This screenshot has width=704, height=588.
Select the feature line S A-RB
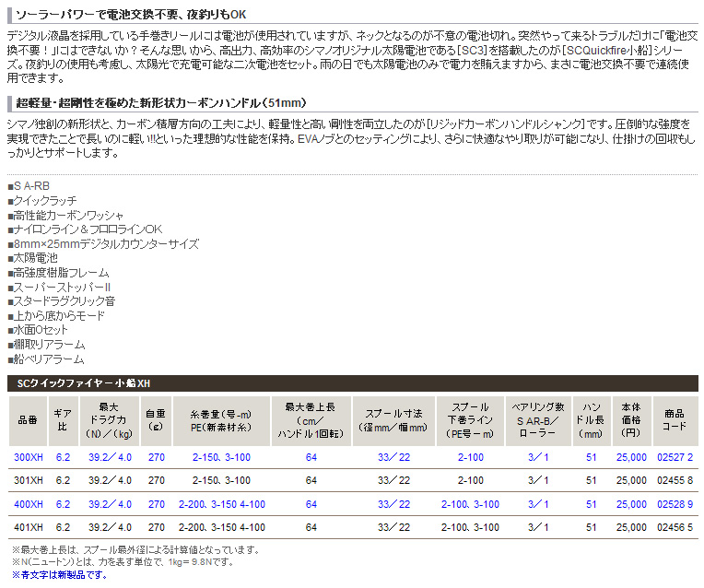point(29,186)
